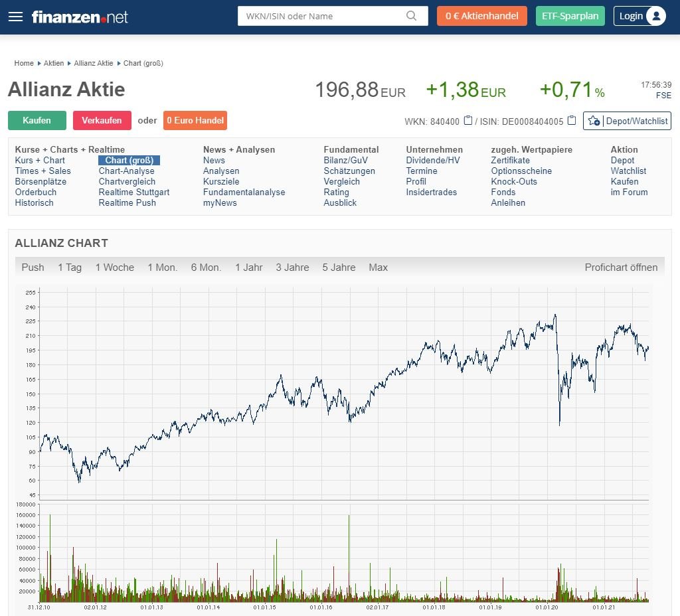
Task: Open the Optionsscheine link
Action: click(x=521, y=171)
